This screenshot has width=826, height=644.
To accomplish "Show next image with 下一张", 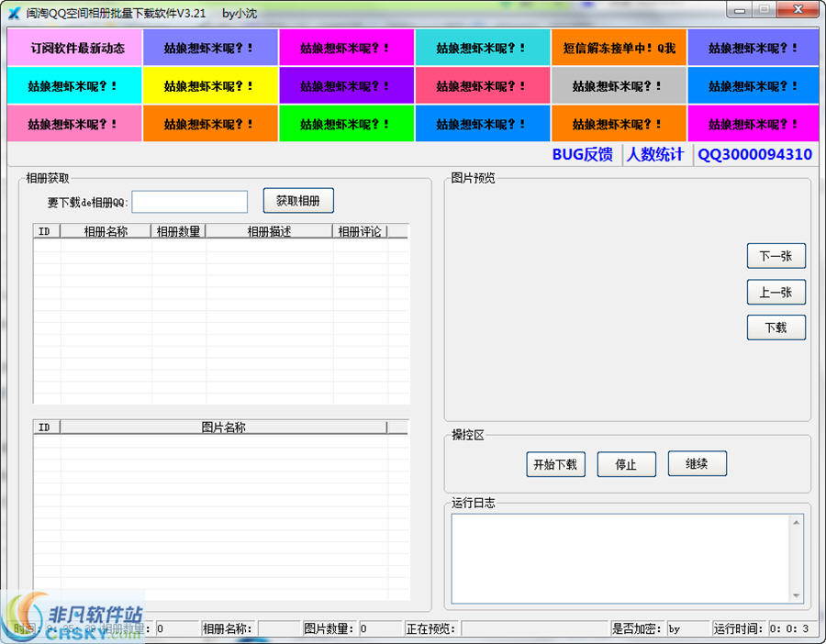I will [776, 256].
